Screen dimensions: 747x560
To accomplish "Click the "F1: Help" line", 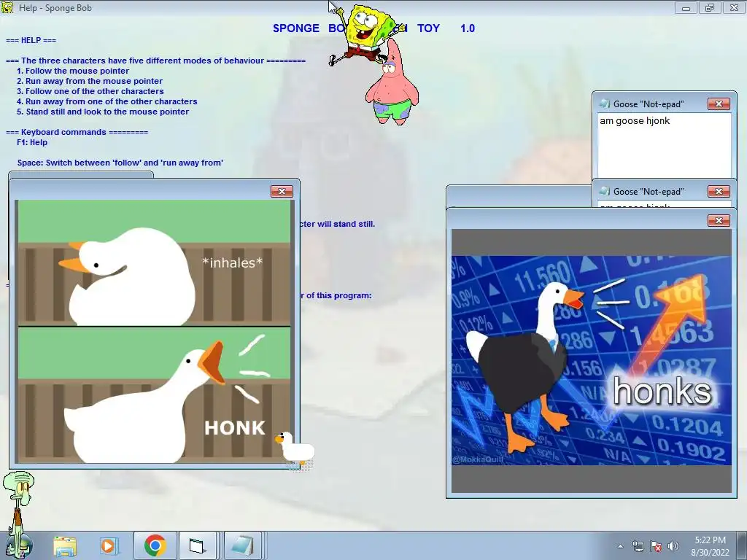I will [x=32, y=142].
